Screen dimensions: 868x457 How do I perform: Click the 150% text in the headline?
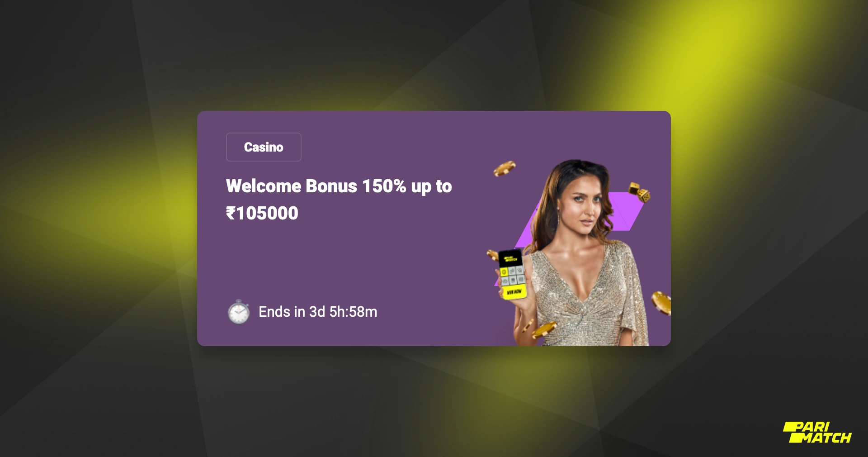coord(384,186)
